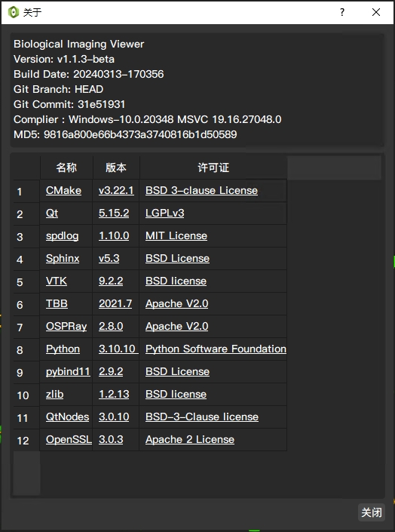Click the LGPLv3 license link

(165, 213)
